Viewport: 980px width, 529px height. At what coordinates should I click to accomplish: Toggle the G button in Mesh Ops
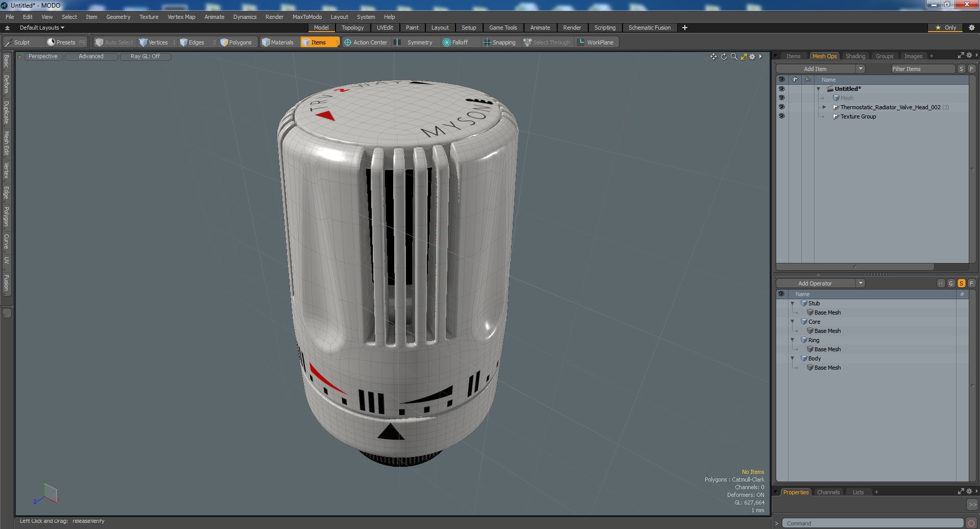point(951,283)
